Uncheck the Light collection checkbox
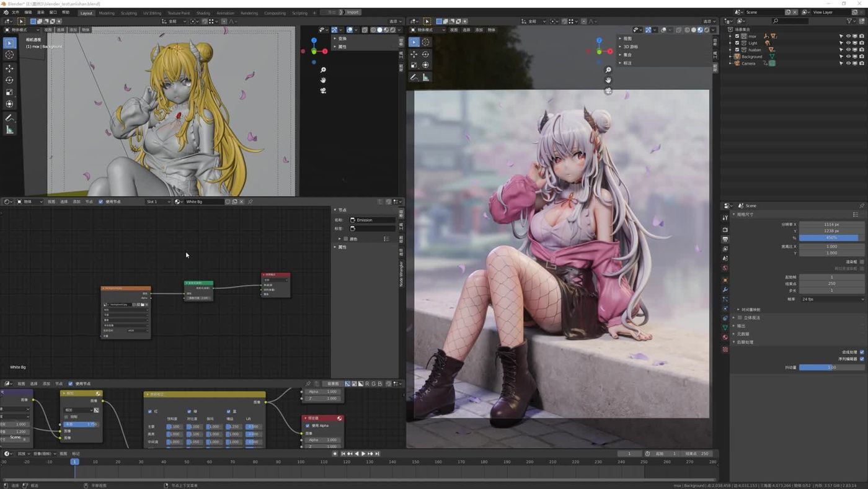This screenshot has width=868, height=489. coord(737,43)
